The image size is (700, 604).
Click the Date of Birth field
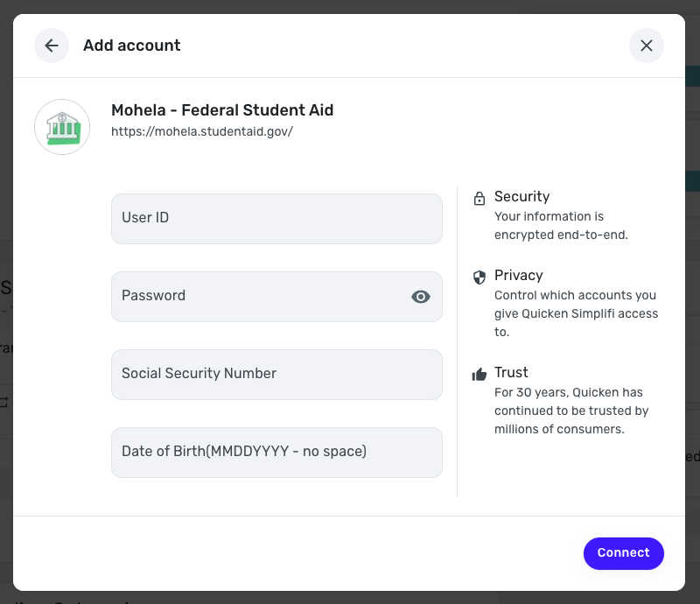pyautogui.click(x=276, y=453)
